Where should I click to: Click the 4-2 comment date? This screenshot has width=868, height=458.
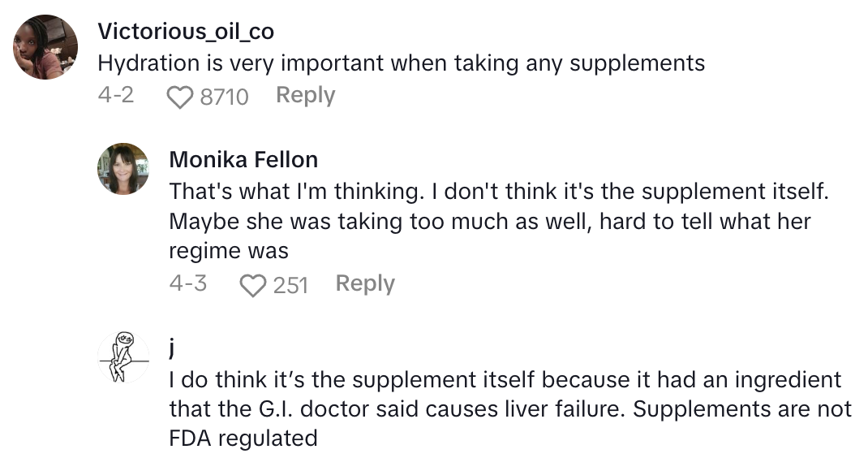115,95
